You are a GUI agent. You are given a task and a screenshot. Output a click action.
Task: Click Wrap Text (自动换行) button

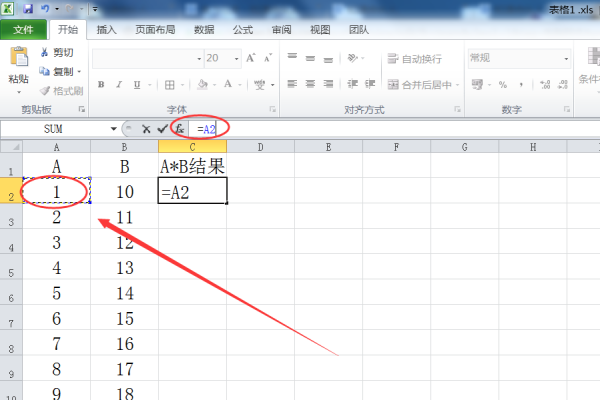[x=415, y=59]
